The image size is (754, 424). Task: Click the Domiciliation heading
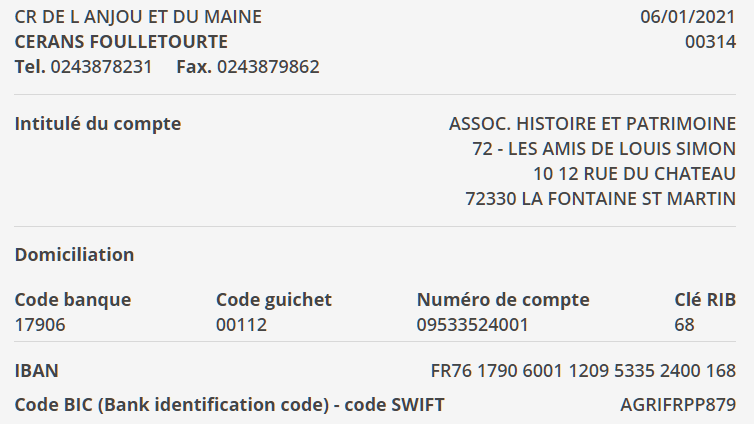(x=75, y=255)
